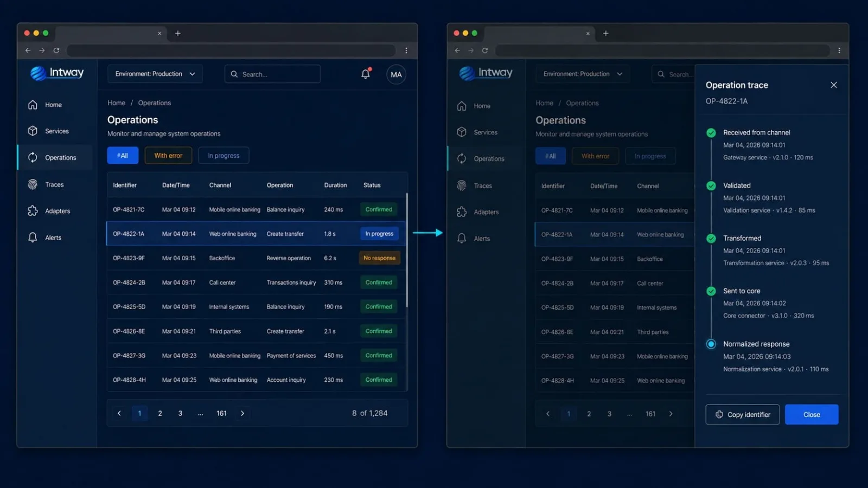This screenshot has width=868, height=488.
Task: Click Core connector v3.1.0 detail line
Action: pos(768,316)
